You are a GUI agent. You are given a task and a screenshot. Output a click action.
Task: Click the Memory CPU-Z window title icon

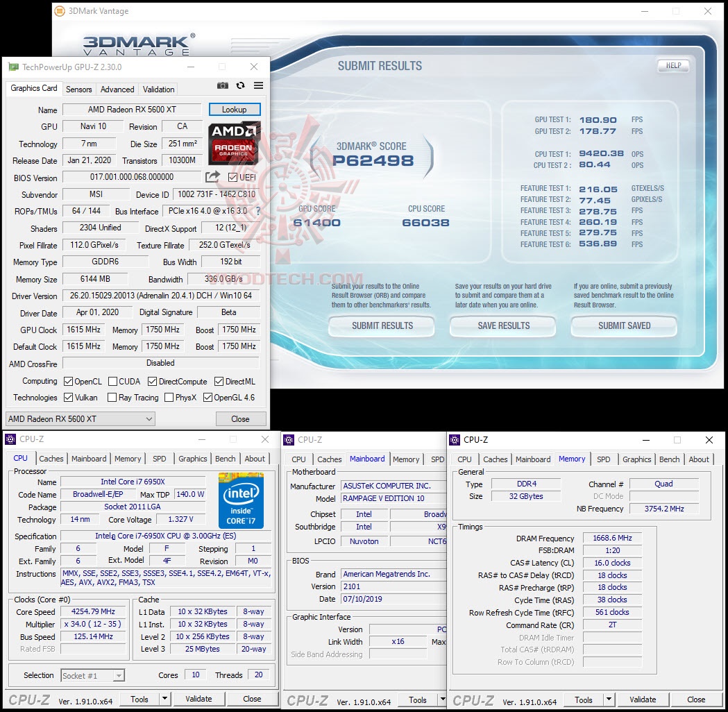point(455,439)
